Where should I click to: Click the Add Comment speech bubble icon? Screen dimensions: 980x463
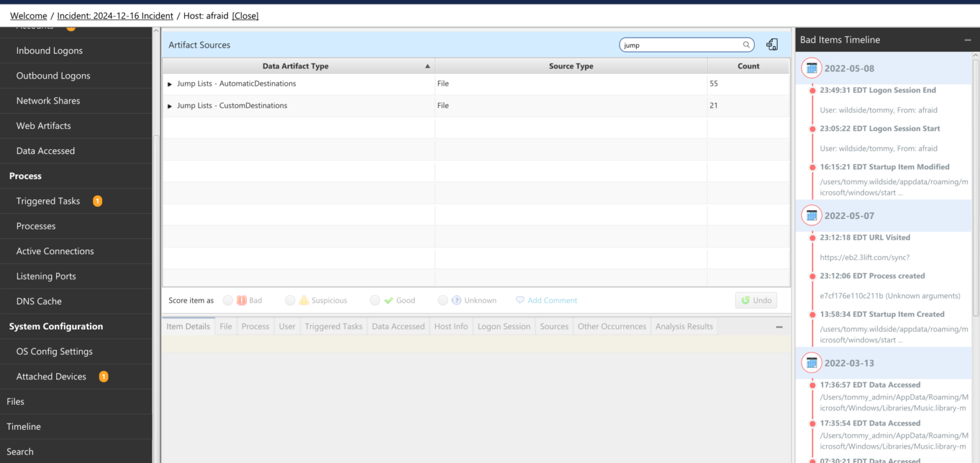pos(520,300)
